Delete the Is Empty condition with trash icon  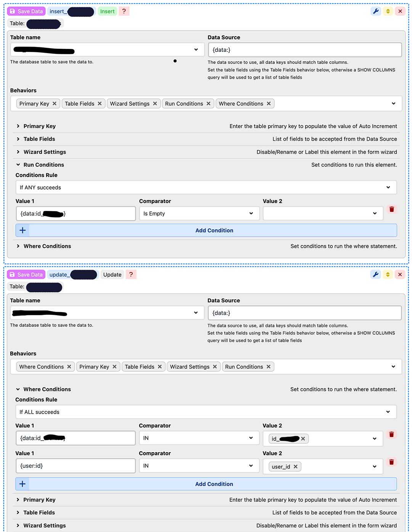coord(392,209)
